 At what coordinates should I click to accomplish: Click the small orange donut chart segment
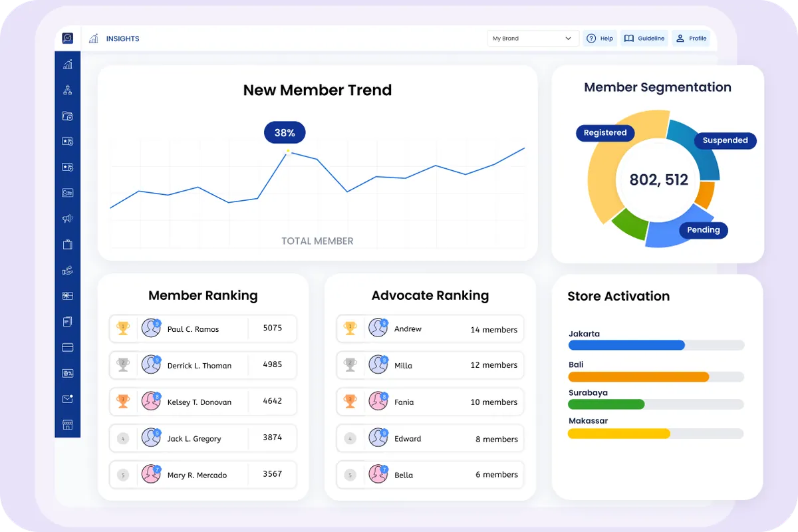click(x=706, y=195)
